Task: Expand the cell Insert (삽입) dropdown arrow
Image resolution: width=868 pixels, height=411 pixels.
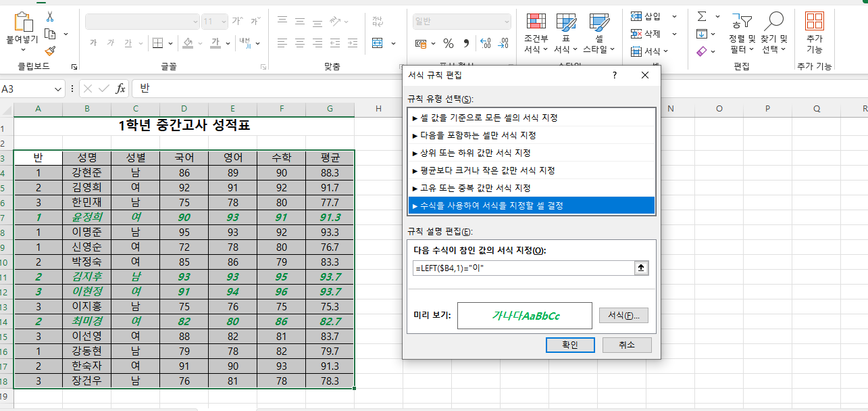Action: [x=667, y=16]
